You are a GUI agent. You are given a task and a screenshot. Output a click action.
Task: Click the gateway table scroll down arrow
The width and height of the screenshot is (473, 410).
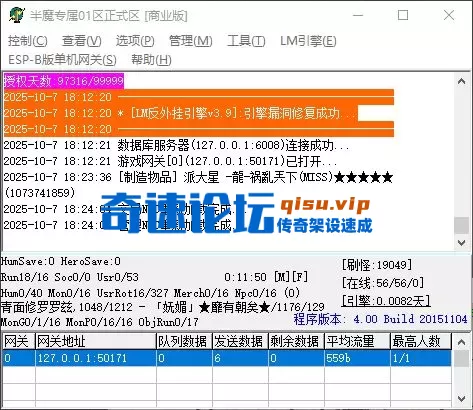[x=462, y=398]
